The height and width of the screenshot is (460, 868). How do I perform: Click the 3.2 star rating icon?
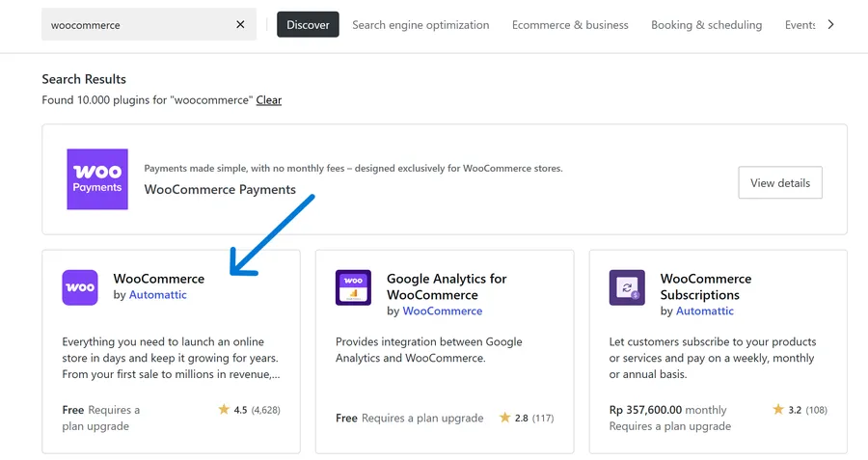point(778,410)
